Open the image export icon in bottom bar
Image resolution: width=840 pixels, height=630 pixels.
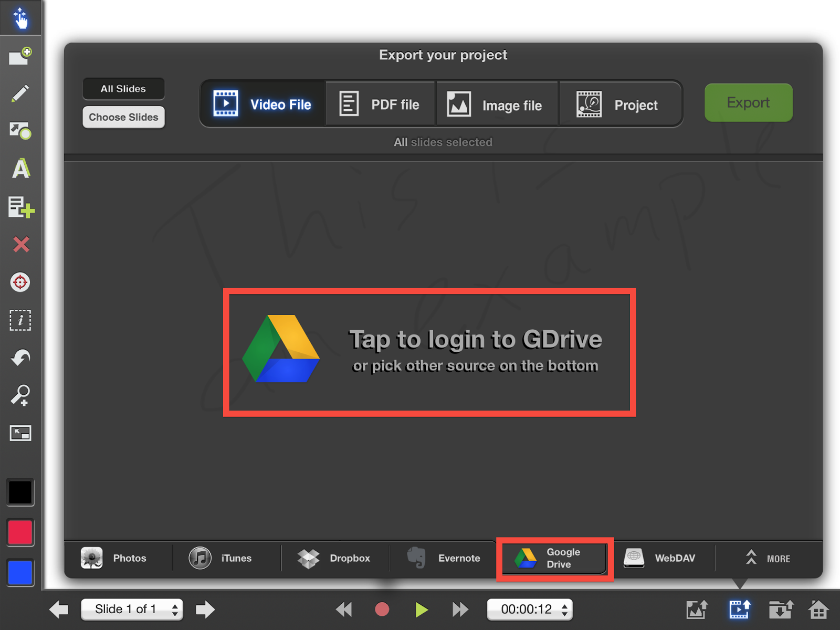tap(697, 610)
